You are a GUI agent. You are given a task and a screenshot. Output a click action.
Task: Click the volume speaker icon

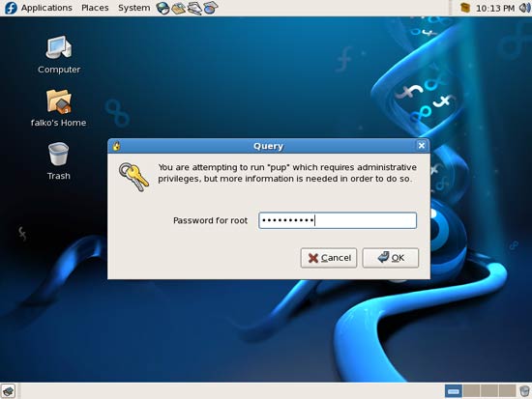pos(524,8)
